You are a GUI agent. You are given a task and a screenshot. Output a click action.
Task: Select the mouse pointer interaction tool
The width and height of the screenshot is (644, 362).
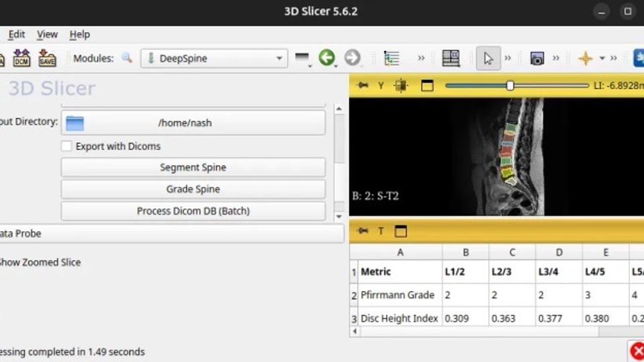tap(488, 58)
